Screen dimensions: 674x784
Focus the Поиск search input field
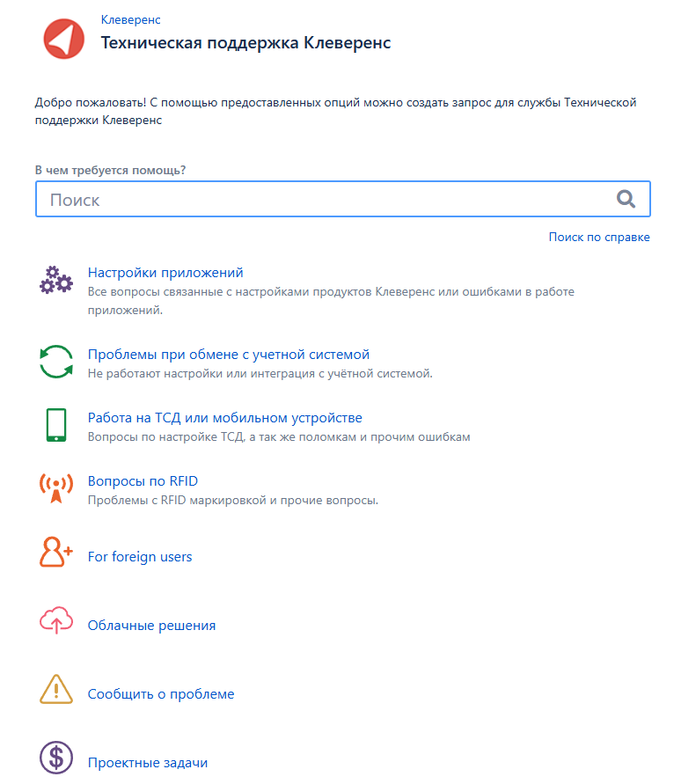click(342, 199)
